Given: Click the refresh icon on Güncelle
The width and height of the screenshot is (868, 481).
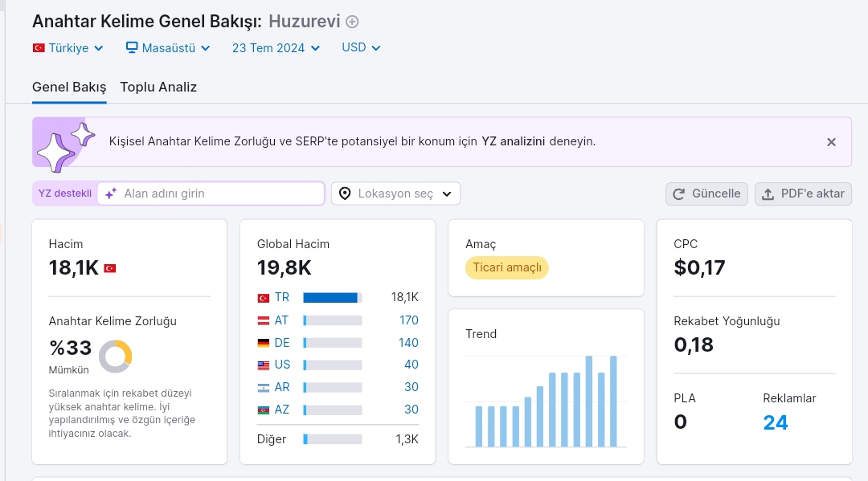Looking at the screenshot, I should click(x=678, y=194).
